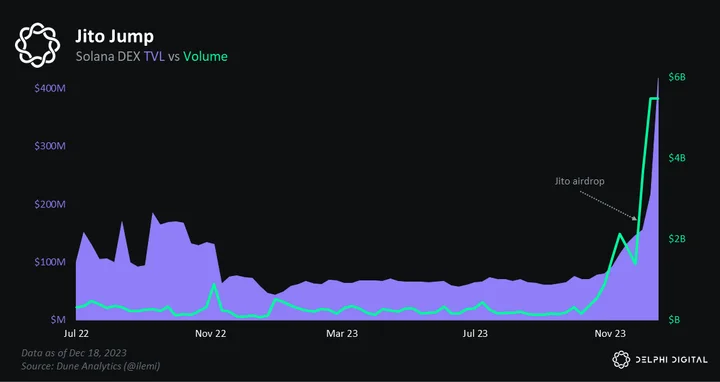
Task: Click the '$6B' right axis label
Action: tap(677, 77)
